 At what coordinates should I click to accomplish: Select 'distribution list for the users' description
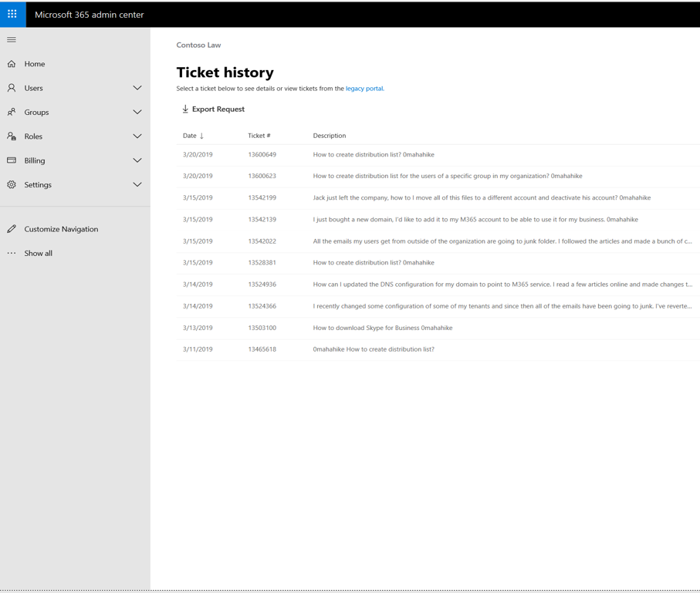click(448, 177)
